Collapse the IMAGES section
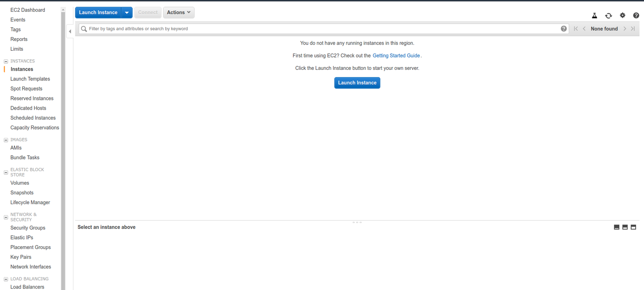The image size is (644, 290). point(6,140)
